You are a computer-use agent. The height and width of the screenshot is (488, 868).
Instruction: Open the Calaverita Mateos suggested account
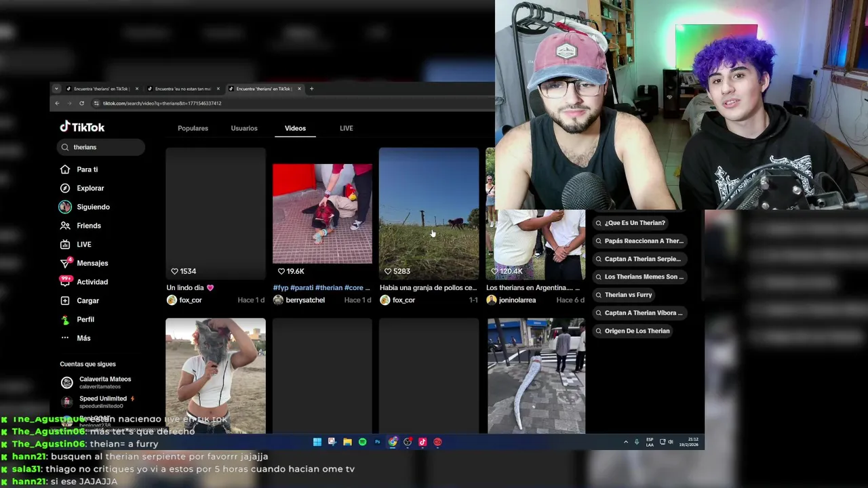[x=96, y=382]
